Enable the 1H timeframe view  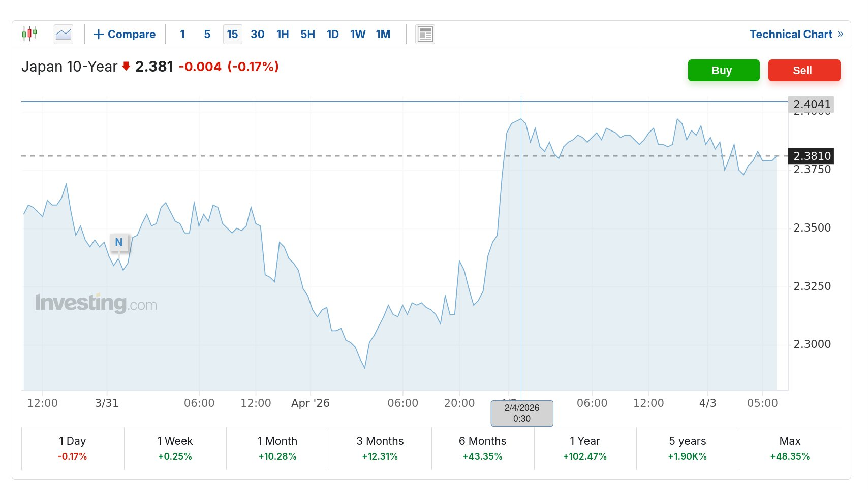(282, 34)
